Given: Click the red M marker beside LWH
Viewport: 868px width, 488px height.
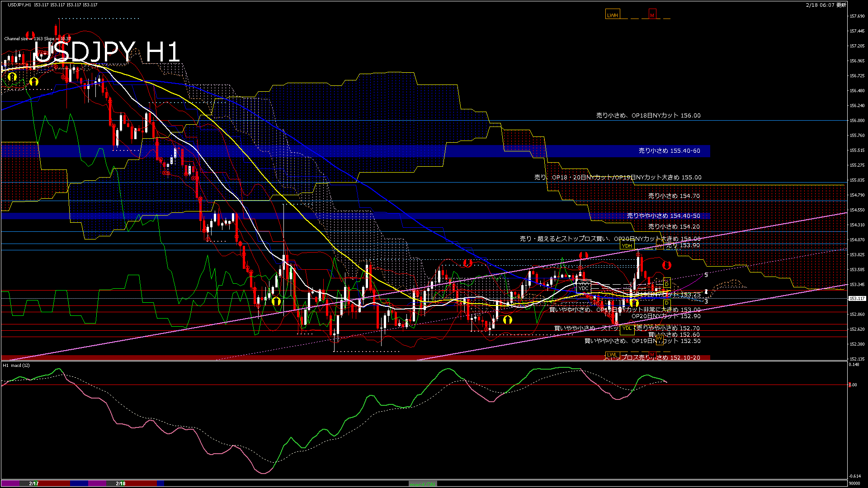Looking at the screenshot, I should click(652, 15).
